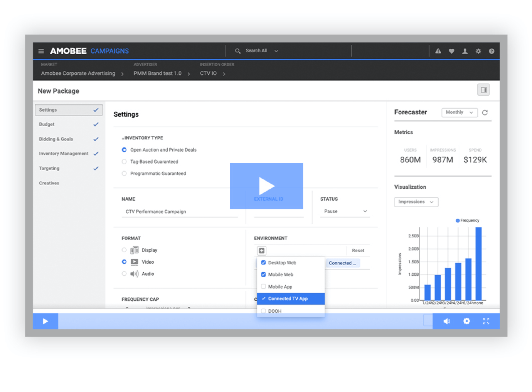This screenshot has height=392, width=532.
Task: Mute the video player volume
Action: (447, 321)
